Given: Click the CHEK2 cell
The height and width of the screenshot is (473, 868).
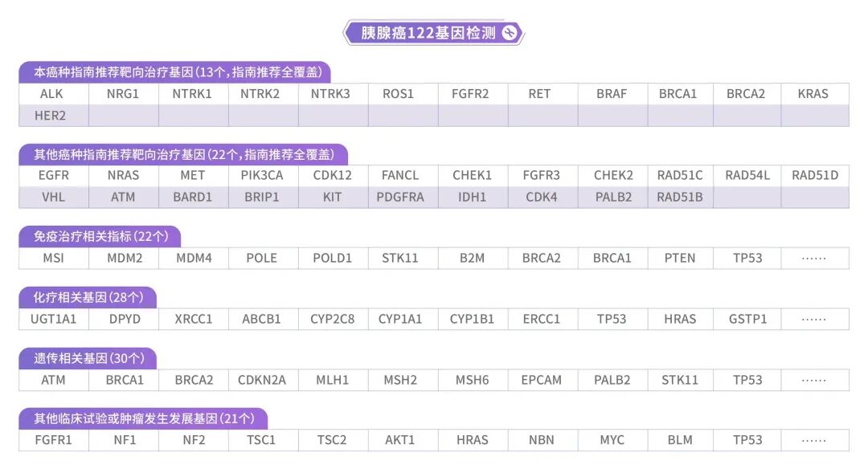Looking at the screenshot, I should [612, 175].
